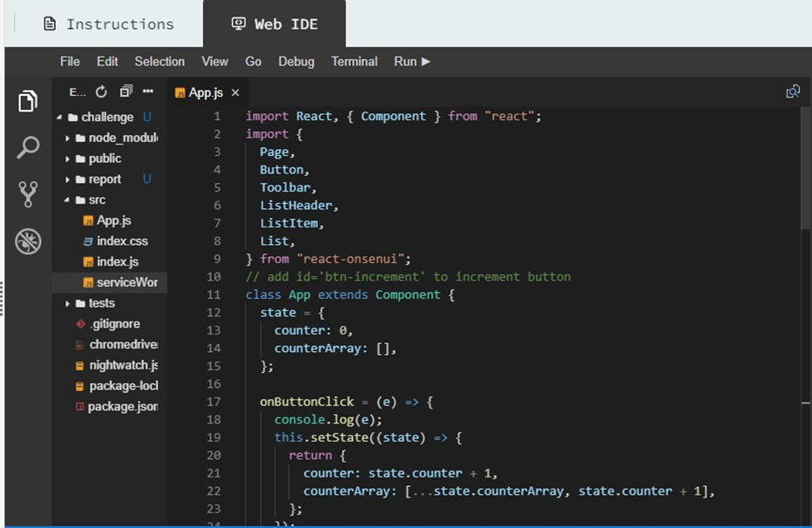This screenshot has width=812, height=528.
Task: Click the left panel drag handle dots
Action: point(2,298)
